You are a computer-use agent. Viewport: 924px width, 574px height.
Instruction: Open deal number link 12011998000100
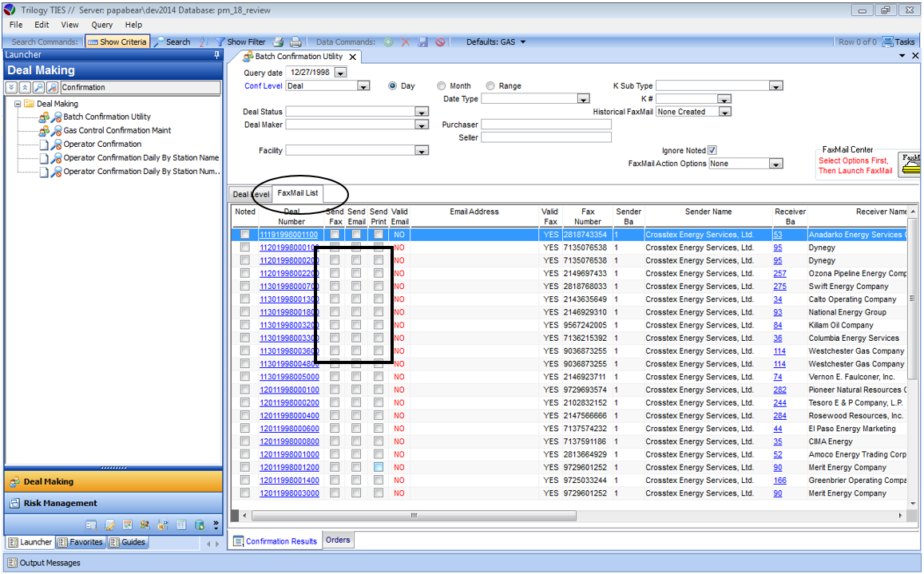click(x=289, y=390)
